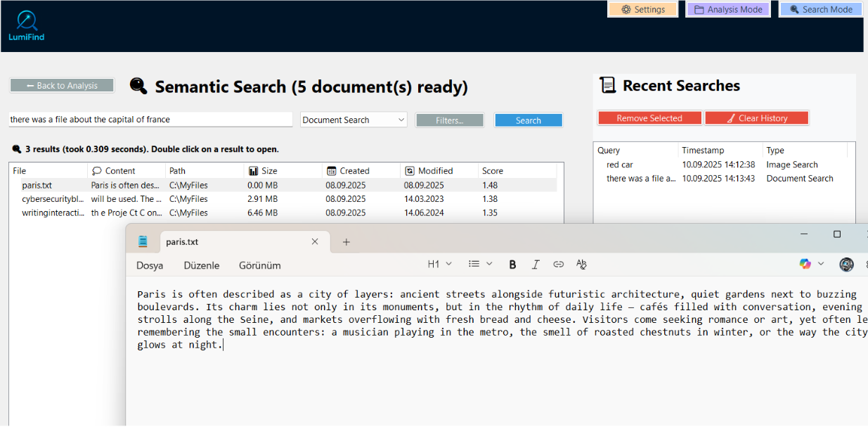Click the Search button
The width and height of the screenshot is (868, 427).
click(528, 120)
